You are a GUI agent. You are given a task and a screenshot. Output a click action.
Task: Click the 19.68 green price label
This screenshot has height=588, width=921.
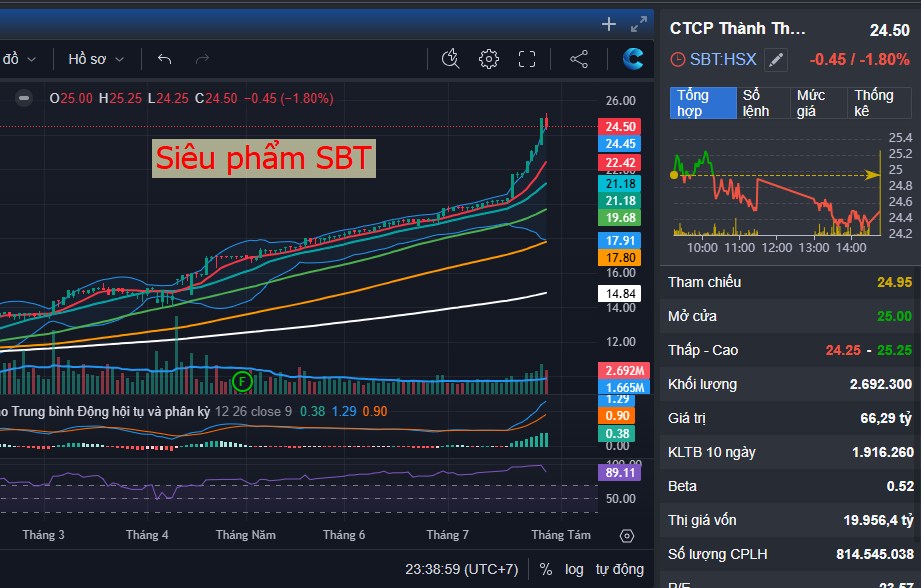tap(620, 218)
